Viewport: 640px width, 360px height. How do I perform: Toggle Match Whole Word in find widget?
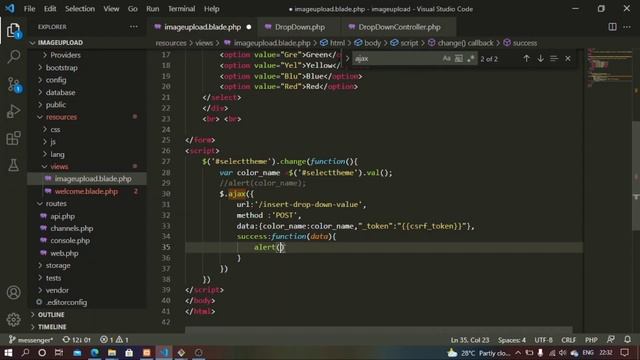click(x=459, y=58)
